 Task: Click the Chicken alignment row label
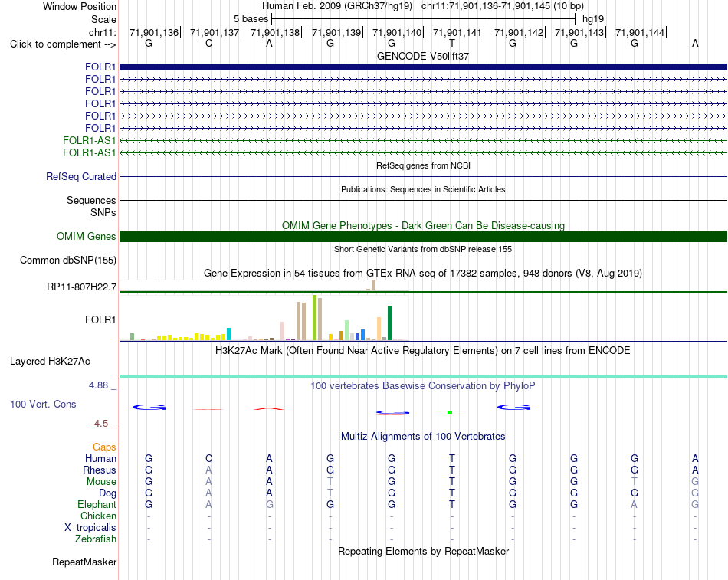coord(98,516)
